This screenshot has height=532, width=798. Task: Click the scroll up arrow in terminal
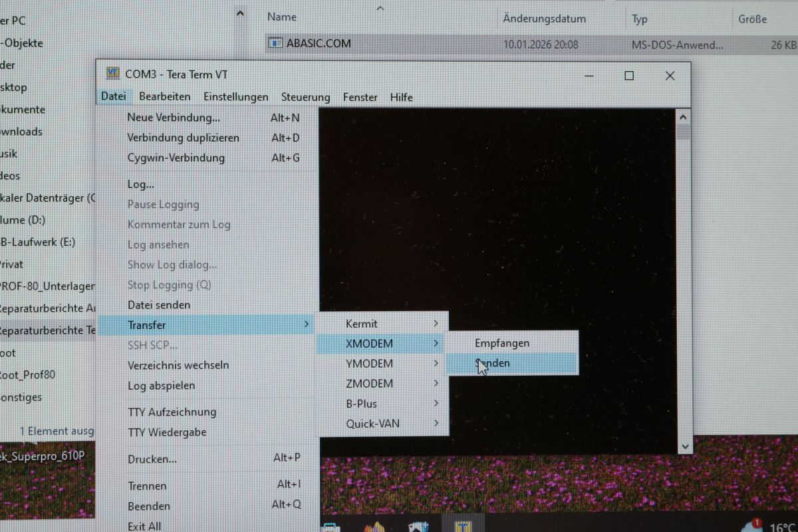[x=683, y=117]
